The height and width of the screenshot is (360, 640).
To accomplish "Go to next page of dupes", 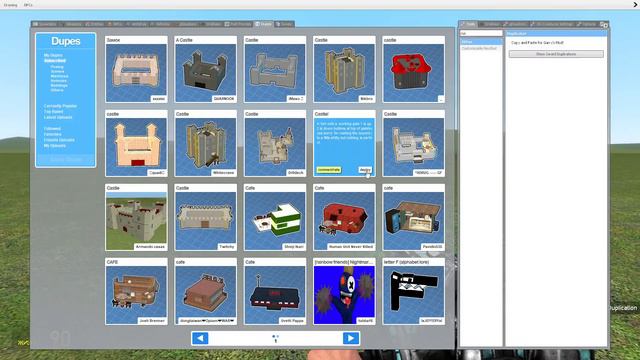I will point(351,338).
